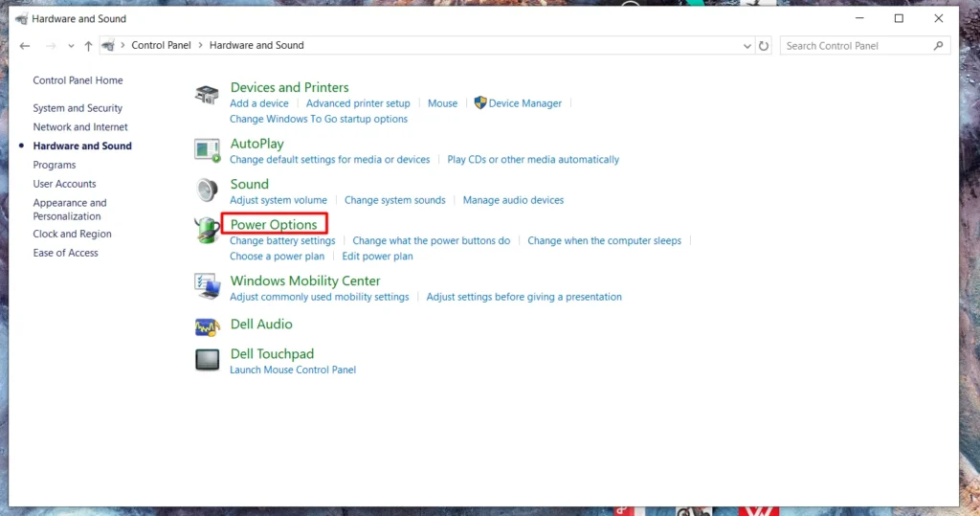Click Change battery settings
980x516 pixels.
coord(282,241)
